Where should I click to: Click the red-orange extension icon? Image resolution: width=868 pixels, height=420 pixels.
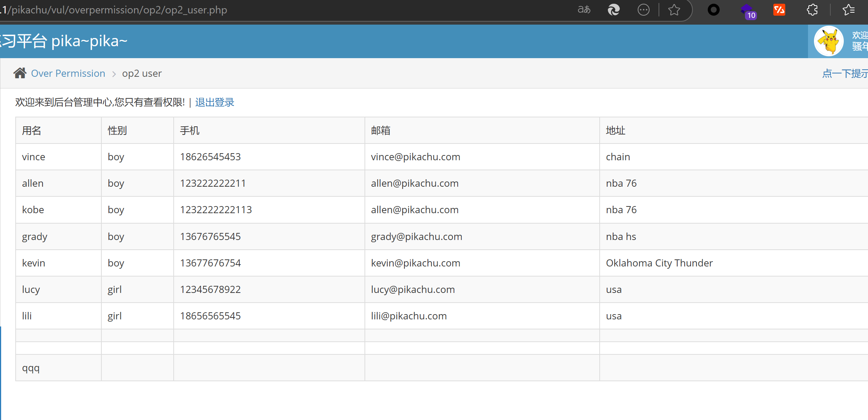tap(779, 10)
